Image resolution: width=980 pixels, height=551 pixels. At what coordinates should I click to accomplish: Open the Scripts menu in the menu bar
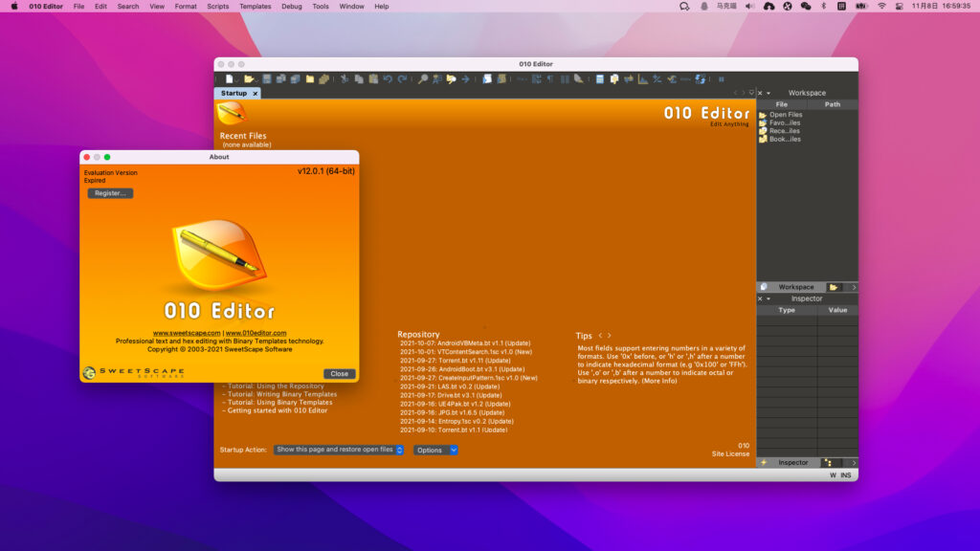tap(217, 5)
